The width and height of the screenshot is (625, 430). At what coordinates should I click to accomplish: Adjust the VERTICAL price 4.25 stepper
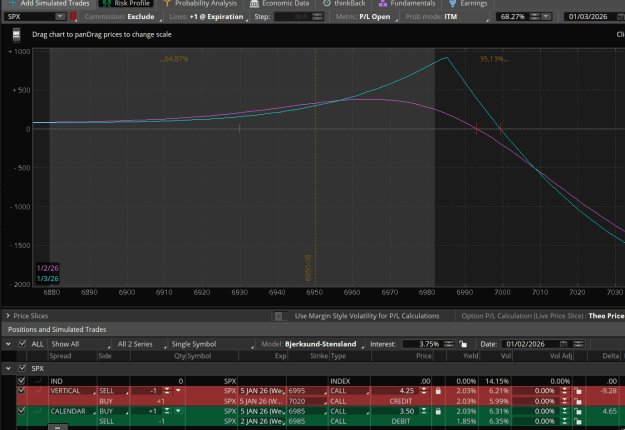pos(424,391)
